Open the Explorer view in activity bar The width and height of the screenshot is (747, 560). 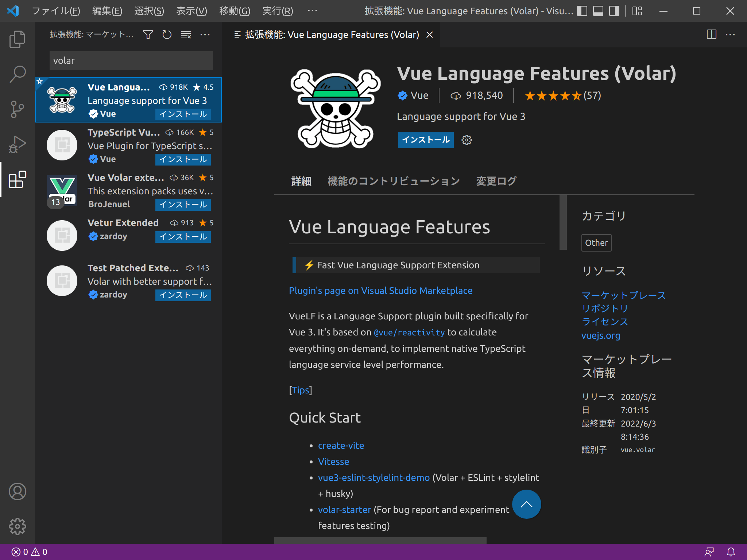[17, 39]
